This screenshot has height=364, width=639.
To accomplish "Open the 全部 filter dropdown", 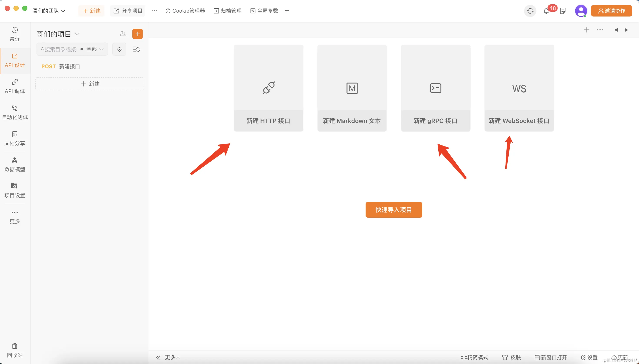I will pyautogui.click(x=95, y=49).
